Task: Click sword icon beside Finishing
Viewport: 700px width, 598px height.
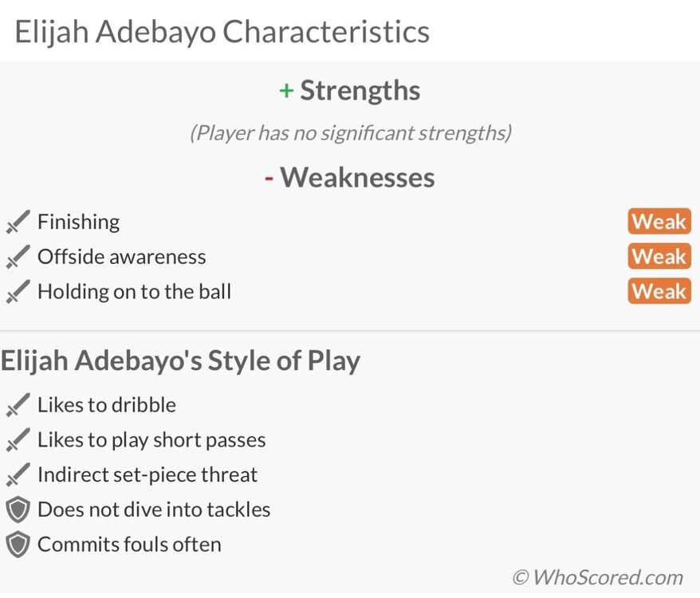Action: tap(18, 222)
